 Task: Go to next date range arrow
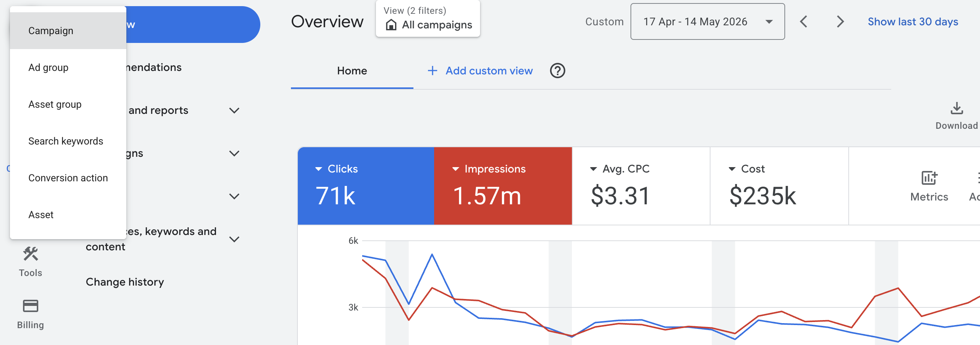tap(840, 21)
